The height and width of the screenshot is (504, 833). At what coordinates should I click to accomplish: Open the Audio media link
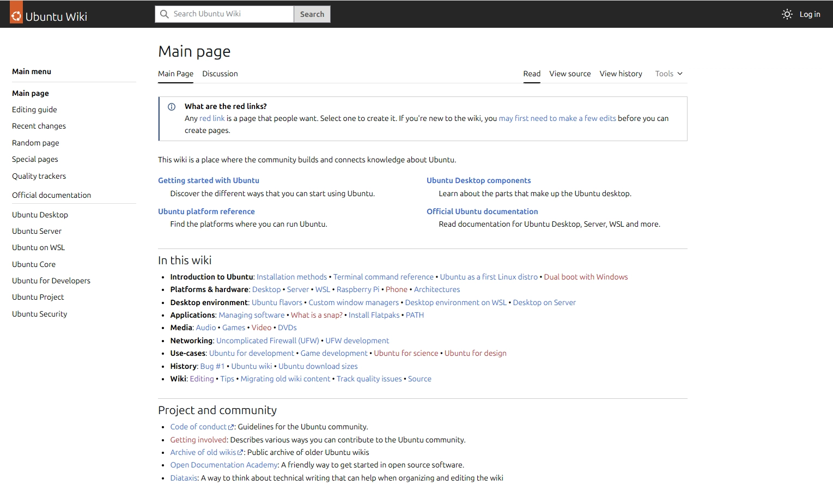click(x=206, y=327)
